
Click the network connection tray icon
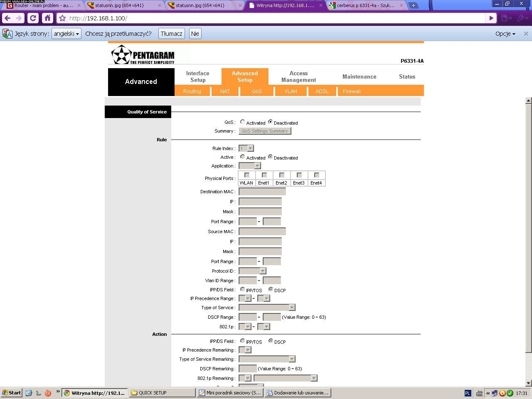pyautogui.click(x=495, y=393)
